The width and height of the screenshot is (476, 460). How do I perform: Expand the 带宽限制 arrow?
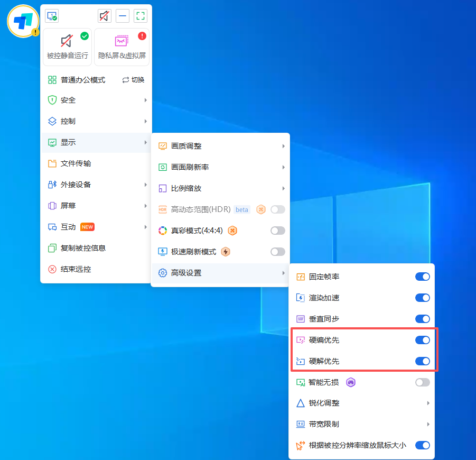[x=428, y=424]
